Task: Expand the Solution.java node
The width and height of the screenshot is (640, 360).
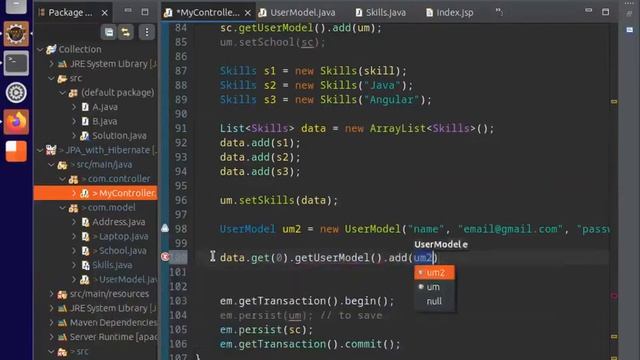Action: coord(74,136)
